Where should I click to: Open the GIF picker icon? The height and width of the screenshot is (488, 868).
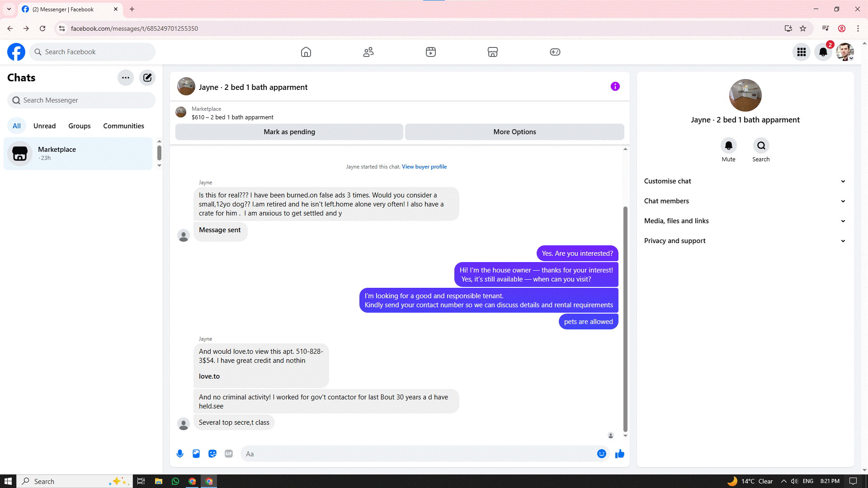point(229,454)
